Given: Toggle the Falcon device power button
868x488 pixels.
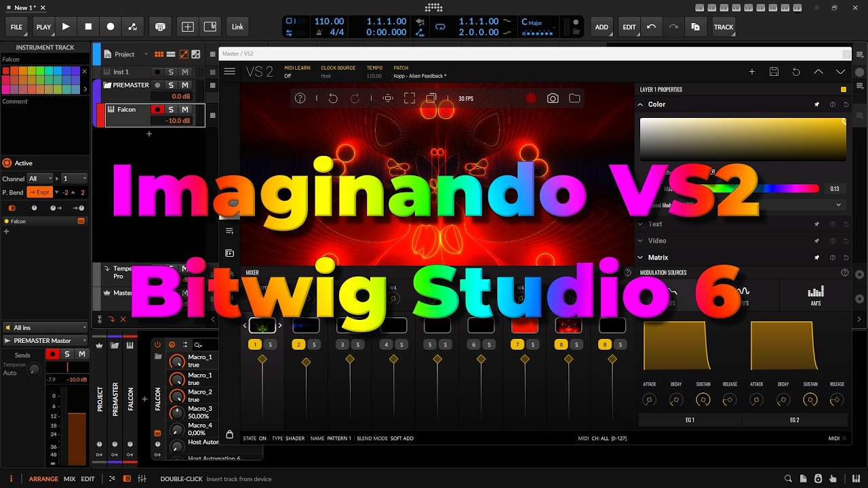Looking at the screenshot, I should (157, 344).
